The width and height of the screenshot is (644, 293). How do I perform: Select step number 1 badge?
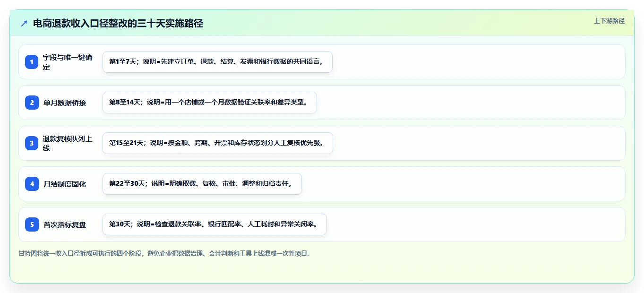(x=32, y=62)
